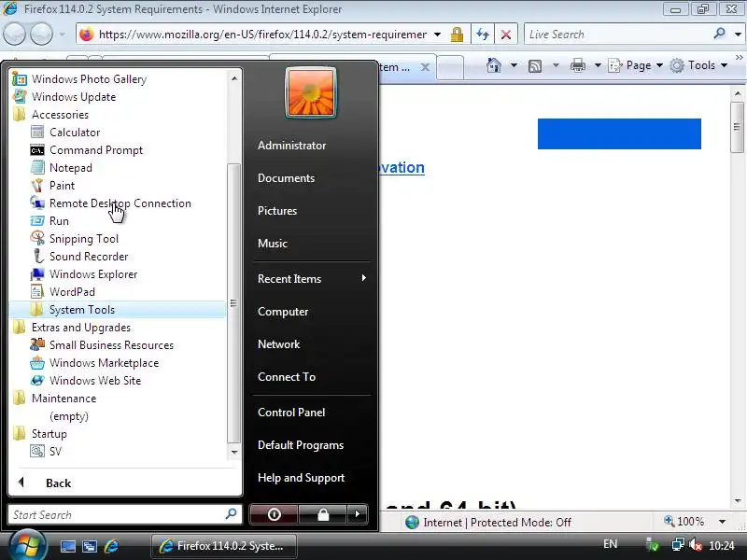The width and height of the screenshot is (747, 560).
Task: Collapse the Extras and Upgrades folder
Action: [81, 328]
